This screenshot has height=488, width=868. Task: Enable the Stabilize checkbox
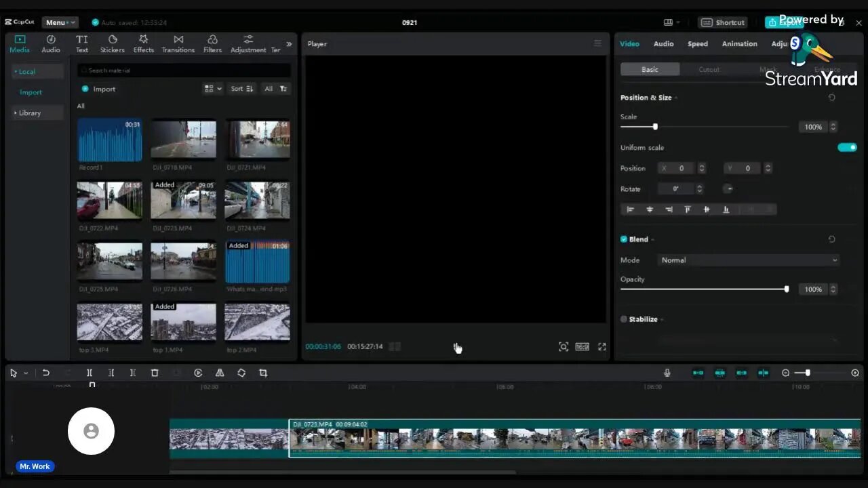point(624,319)
